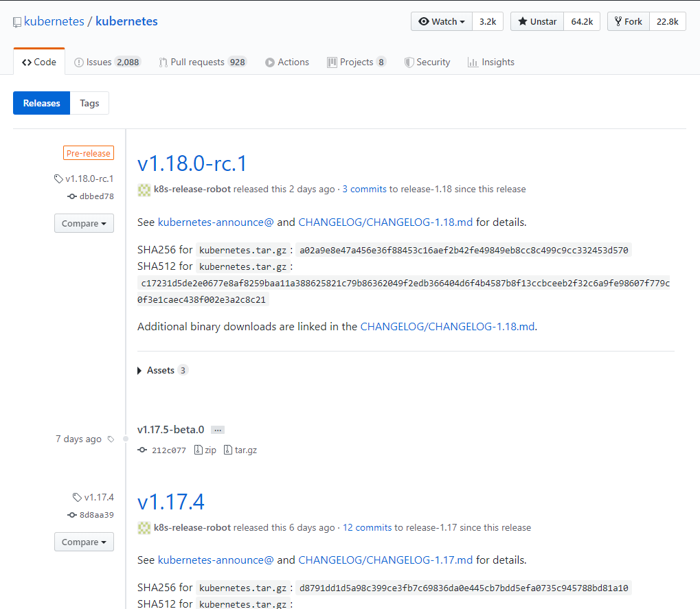Switch to the Tags view
Image resolution: width=700 pixels, height=609 pixels.
click(89, 103)
